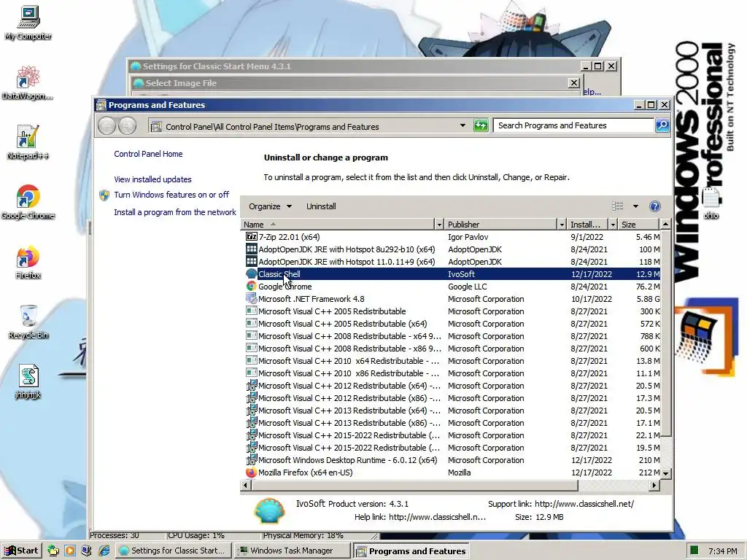Switch to Windows Task Manager taskbar button
Screen dimensions: 747x560
(292, 551)
